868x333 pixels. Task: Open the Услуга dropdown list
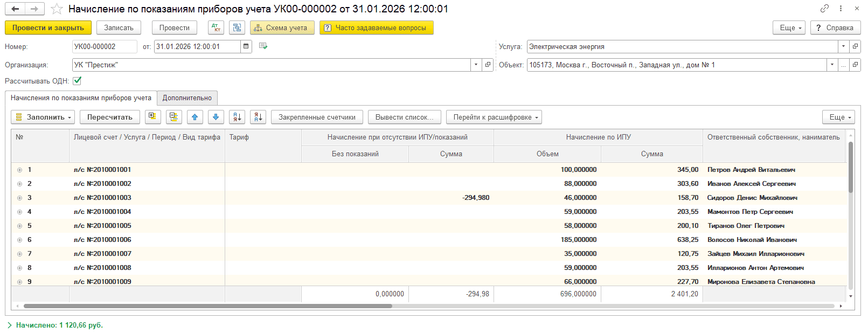843,47
